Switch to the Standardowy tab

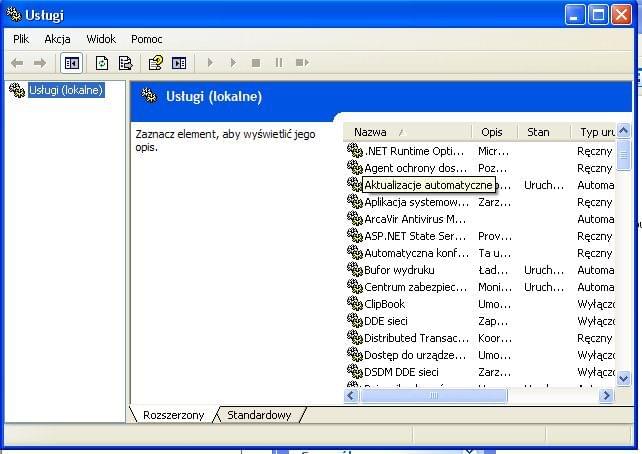259,414
